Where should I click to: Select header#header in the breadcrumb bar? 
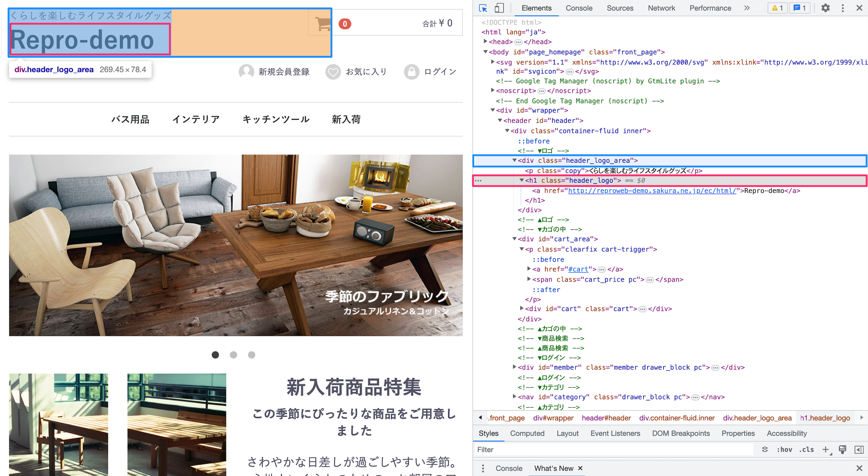click(x=606, y=418)
